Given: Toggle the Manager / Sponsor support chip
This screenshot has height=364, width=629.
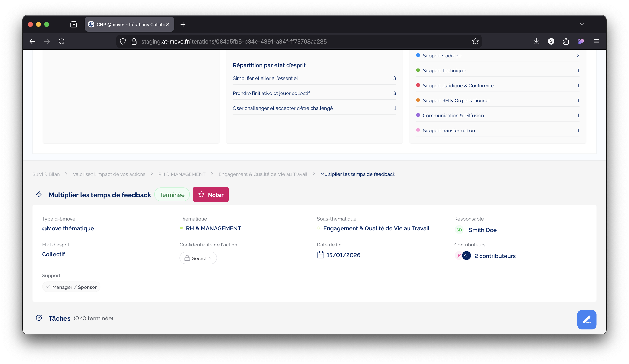Looking at the screenshot, I should (71, 287).
